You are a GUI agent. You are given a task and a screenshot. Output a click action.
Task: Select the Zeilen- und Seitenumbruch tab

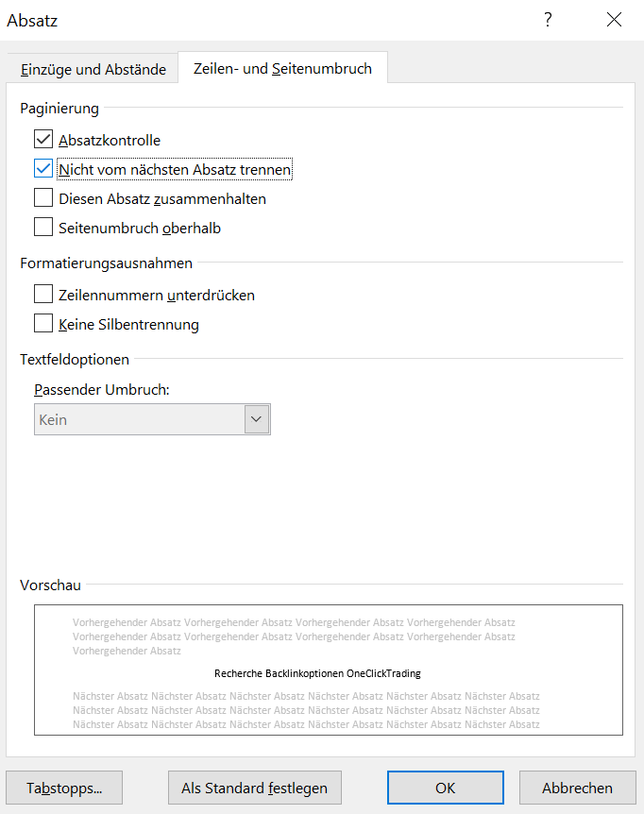[282, 68]
